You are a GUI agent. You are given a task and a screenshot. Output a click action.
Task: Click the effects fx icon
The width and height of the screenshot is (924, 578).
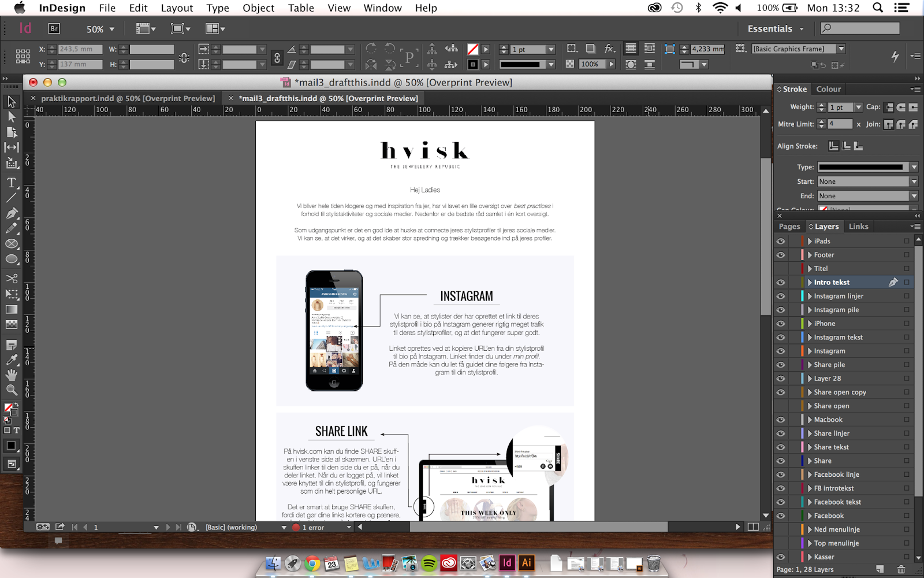[x=610, y=49]
